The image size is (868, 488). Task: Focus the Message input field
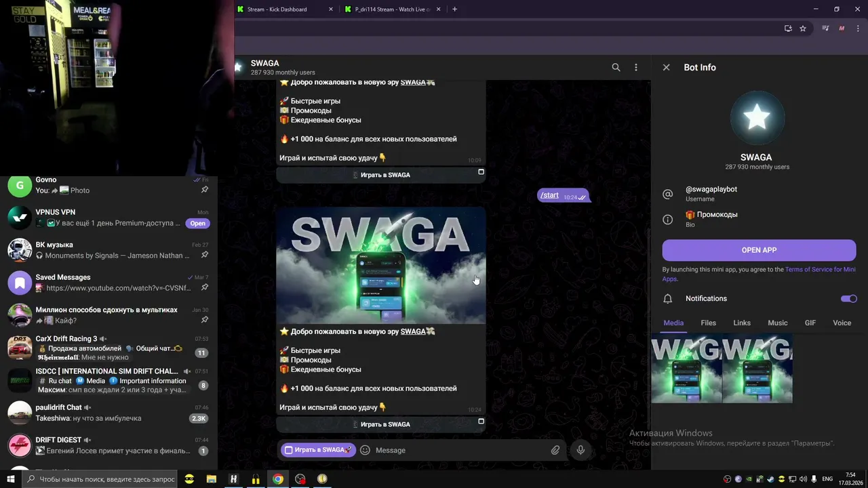click(460, 450)
